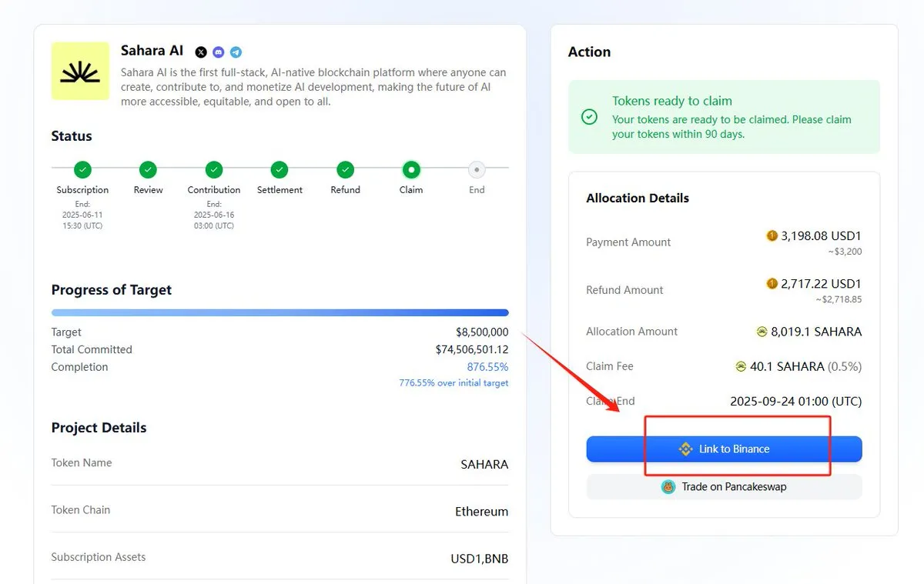The image size is (924, 584).
Task: Click the Trade on Pancakeswap button
Action: 724,487
